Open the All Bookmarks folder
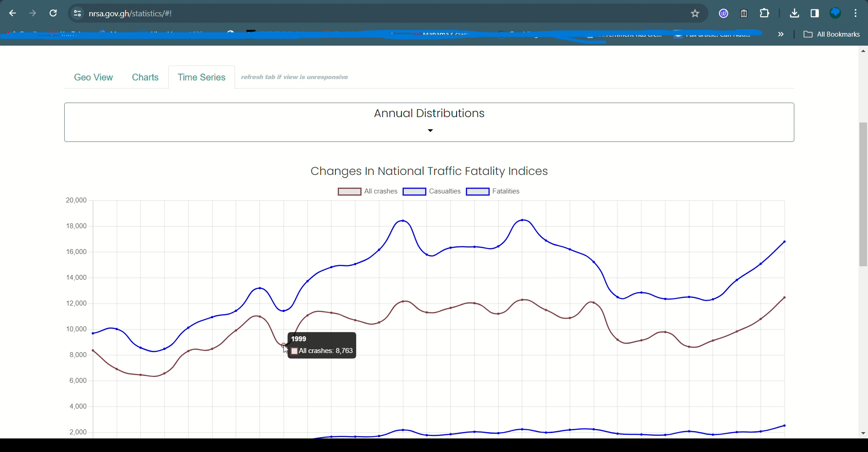 coord(831,34)
